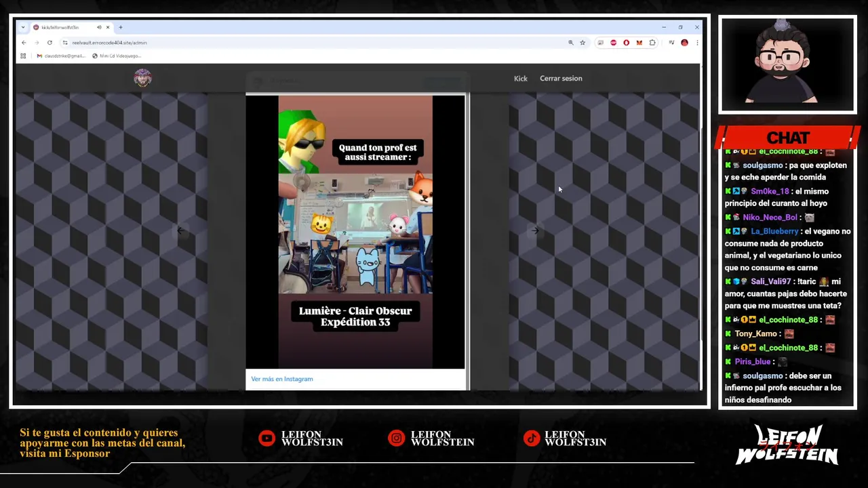The height and width of the screenshot is (488, 868).
Task: Click chat username Tony_Kamo
Action: point(755,334)
